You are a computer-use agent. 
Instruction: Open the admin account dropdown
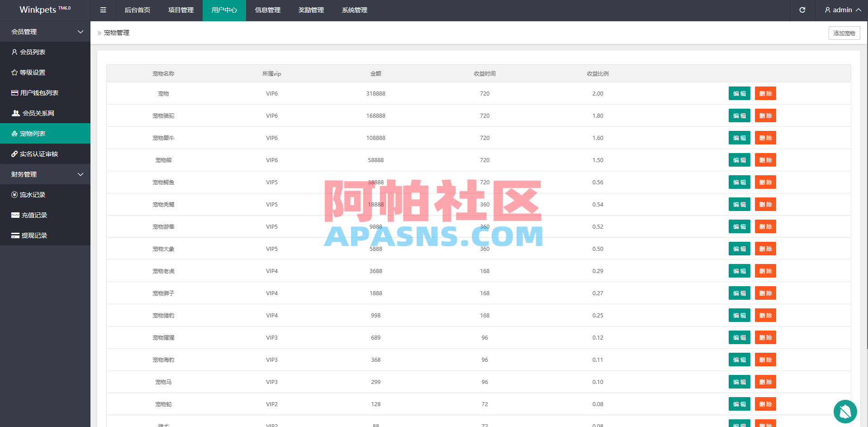click(842, 10)
